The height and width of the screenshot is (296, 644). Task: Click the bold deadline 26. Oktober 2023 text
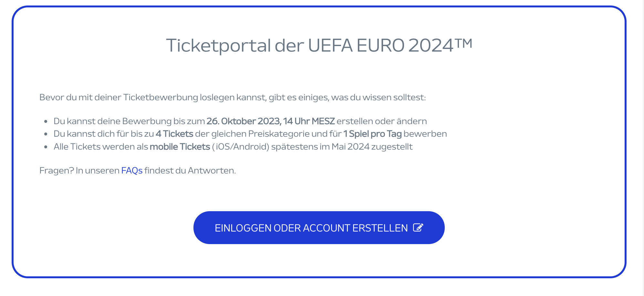tap(244, 121)
